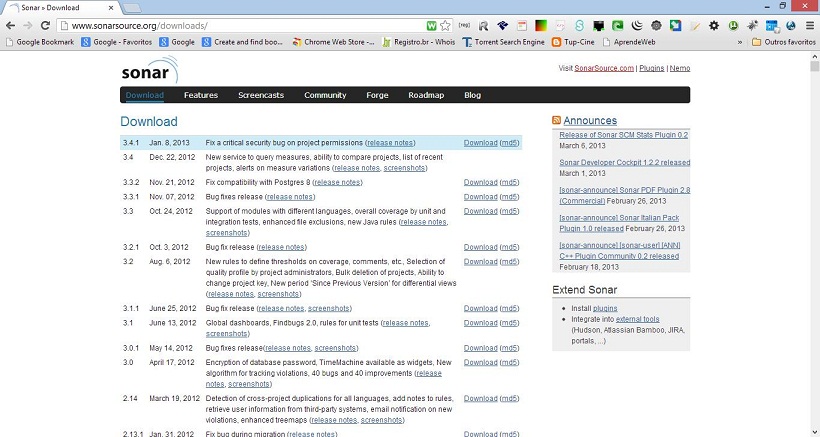Open Google Bookmark in bookmarks bar
This screenshot has height=437, width=820.
(39, 42)
